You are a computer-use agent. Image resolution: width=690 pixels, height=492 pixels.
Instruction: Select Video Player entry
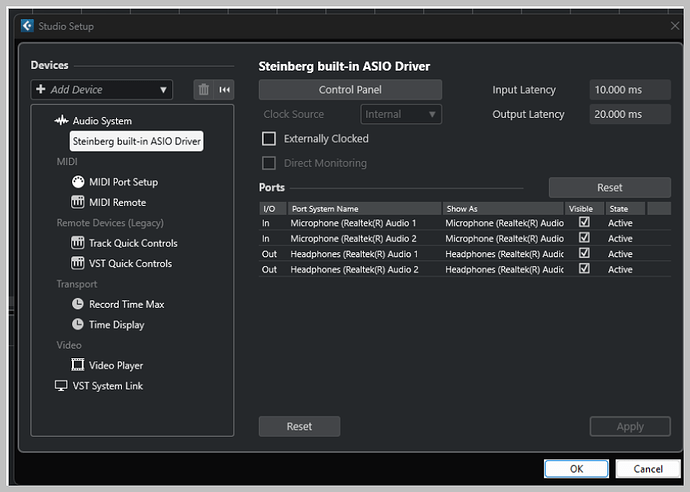116,365
